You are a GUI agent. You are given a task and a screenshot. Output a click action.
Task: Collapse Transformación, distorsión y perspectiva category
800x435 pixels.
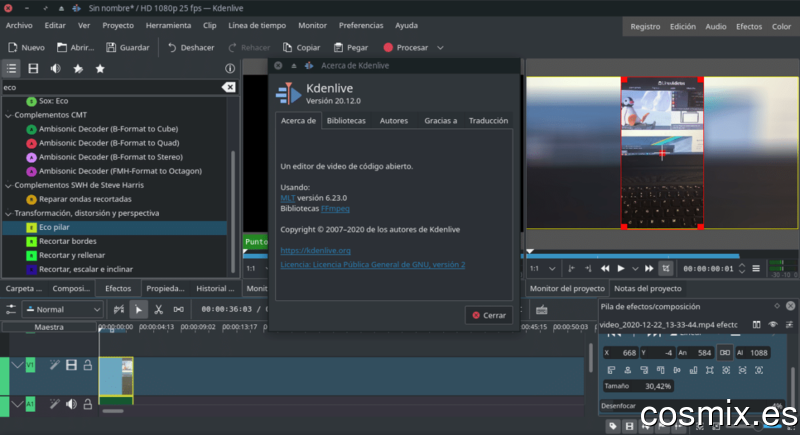(8, 213)
